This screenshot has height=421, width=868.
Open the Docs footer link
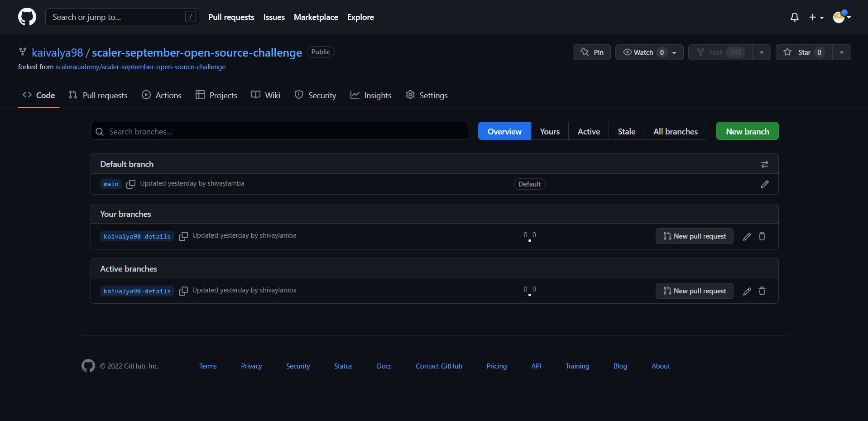[x=384, y=366]
